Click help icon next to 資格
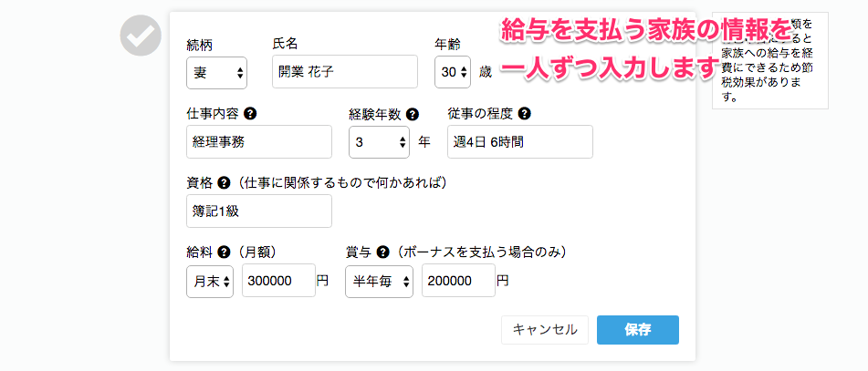Viewport: 868px width, 371px height. [224, 183]
